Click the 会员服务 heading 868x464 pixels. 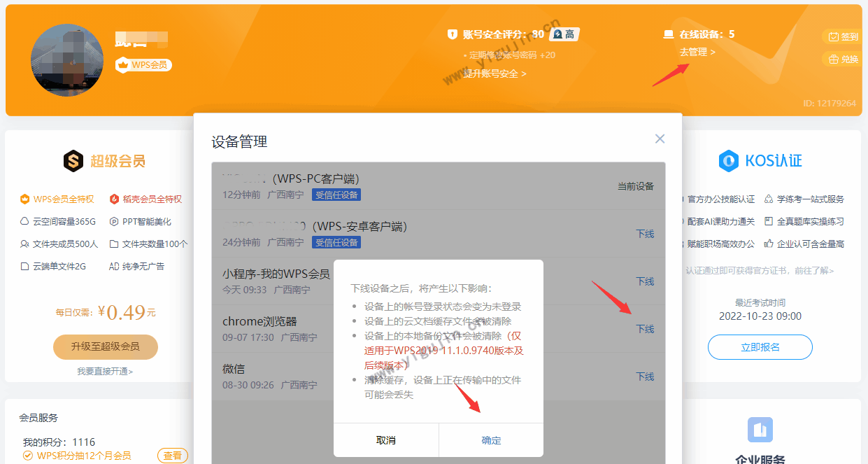pos(38,418)
